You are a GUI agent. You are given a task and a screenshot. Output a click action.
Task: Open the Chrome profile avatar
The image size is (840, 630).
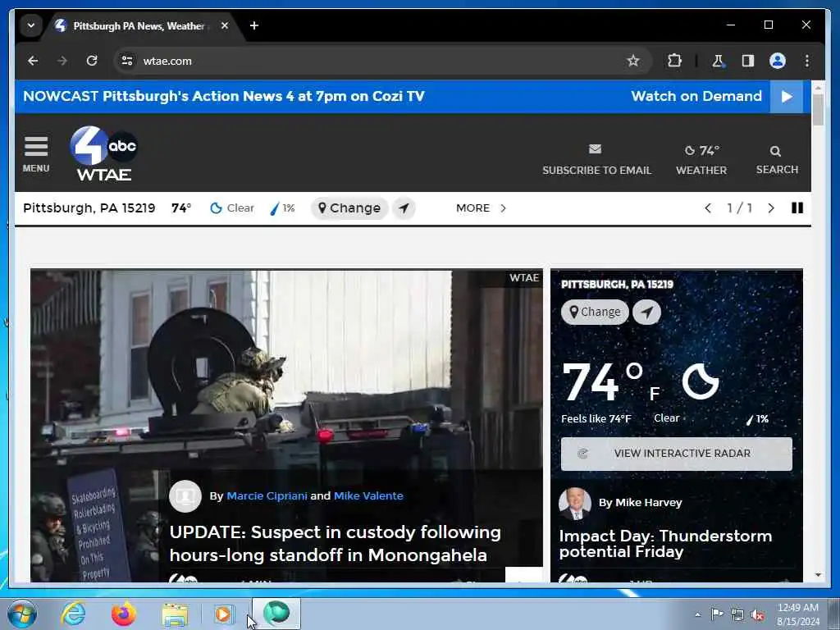click(778, 61)
